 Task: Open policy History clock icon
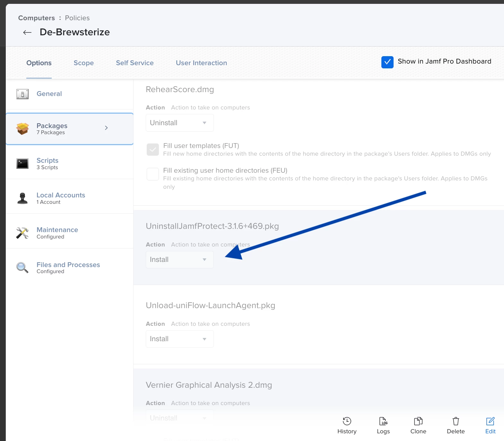347,421
